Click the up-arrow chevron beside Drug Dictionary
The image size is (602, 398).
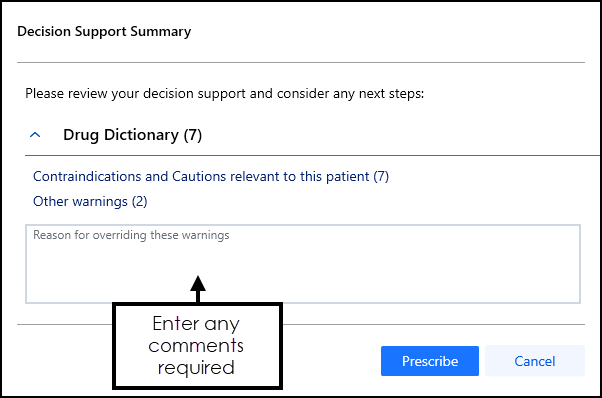[35, 135]
